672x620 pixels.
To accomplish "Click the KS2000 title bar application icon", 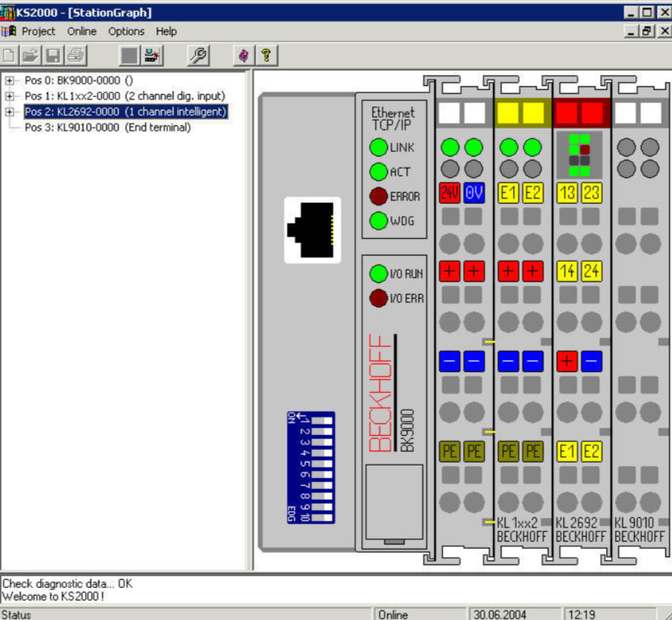I will click(x=7, y=13).
